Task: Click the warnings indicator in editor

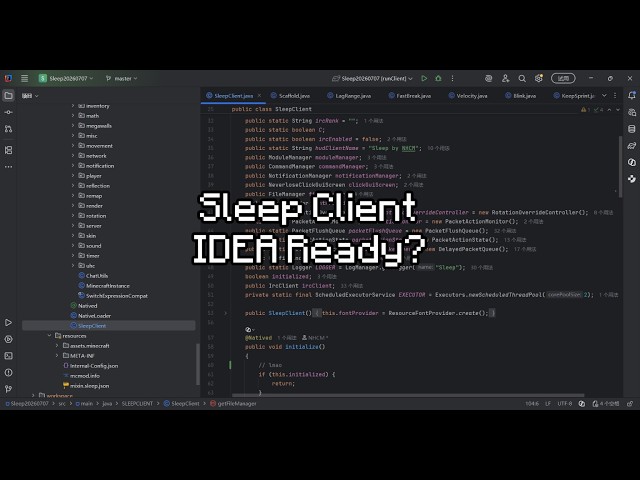Action: click(x=586, y=109)
